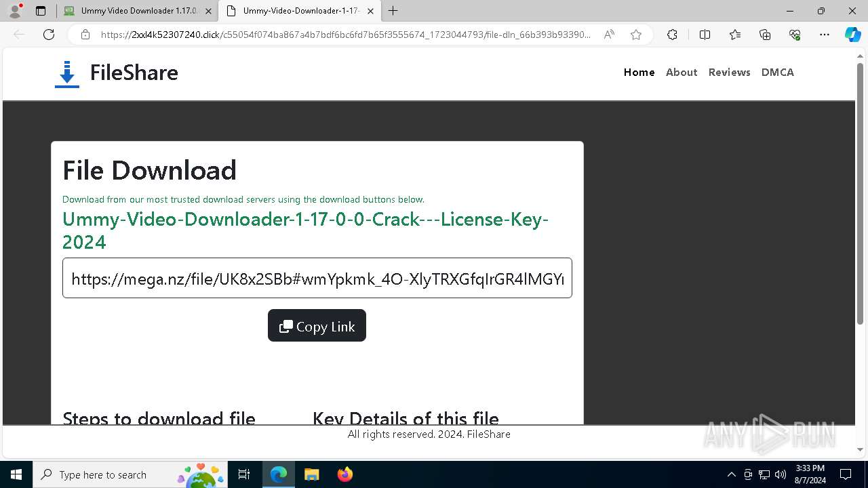Refresh the current page
Screen dimensions: 868x488
pyautogui.click(x=49, y=35)
